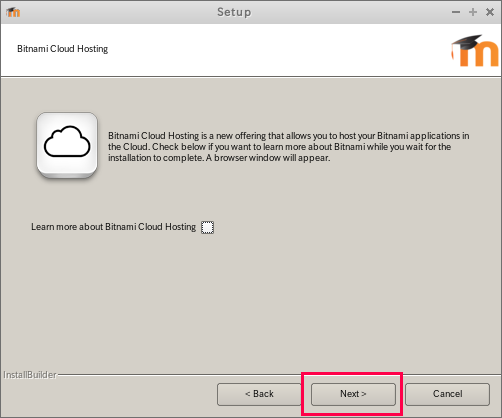The height and width of the screenshot is (418, 502).
Task: Click the InstallBuilder label
Action: click(x=30, y=375)
